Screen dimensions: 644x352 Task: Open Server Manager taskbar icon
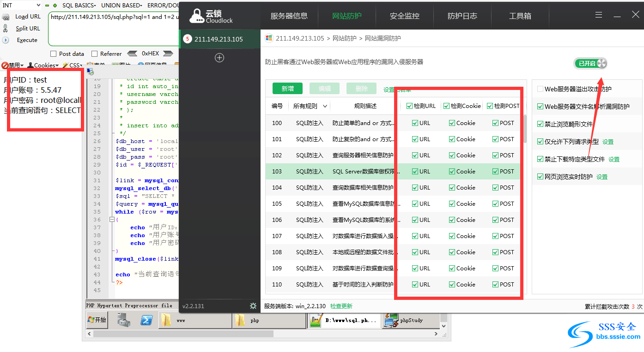click(124, 320)
